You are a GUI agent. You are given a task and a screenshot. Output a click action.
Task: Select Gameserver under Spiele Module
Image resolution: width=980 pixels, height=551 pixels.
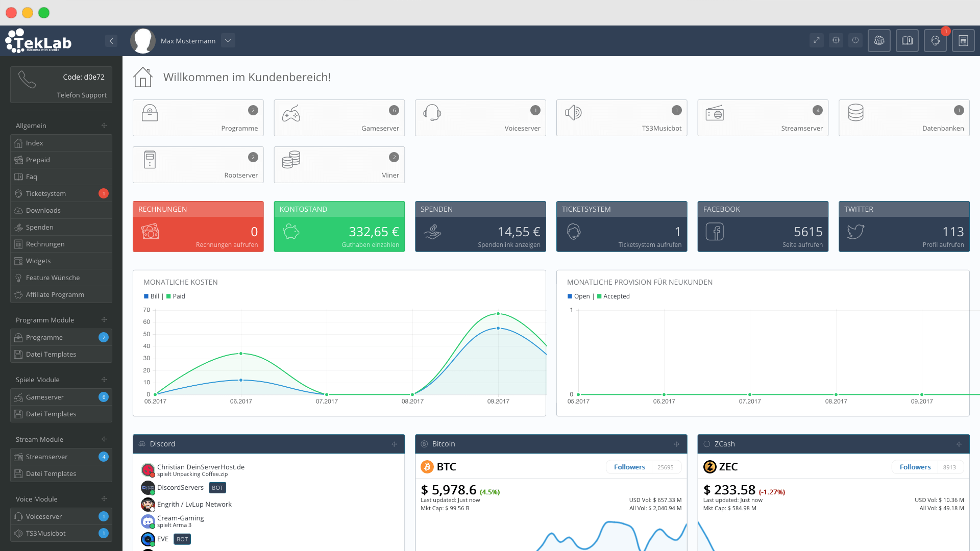(45, 397)
